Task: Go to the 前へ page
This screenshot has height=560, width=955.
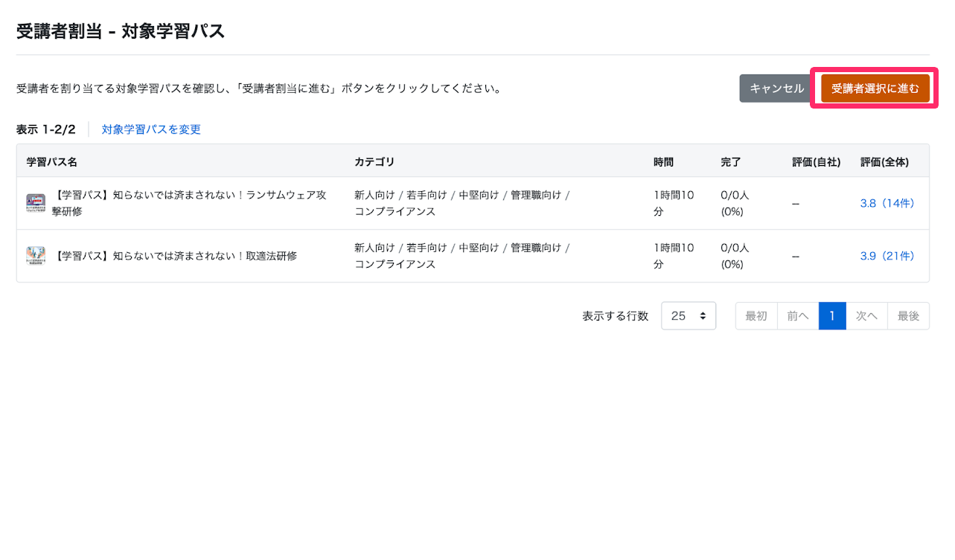Action: (x=798, y=316)
